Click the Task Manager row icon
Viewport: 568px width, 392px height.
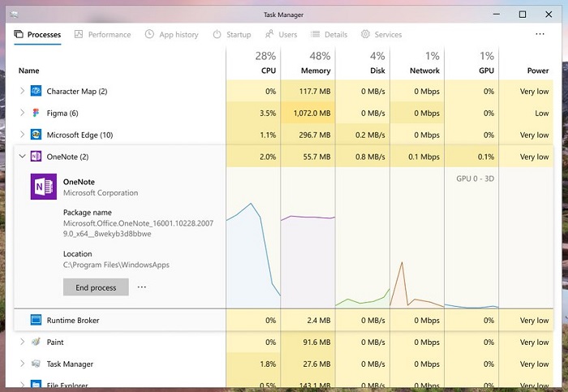(x=36, y=364)
